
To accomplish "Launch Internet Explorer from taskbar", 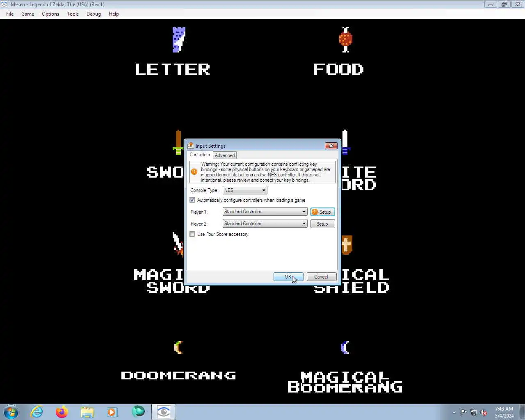I will pyautogui.click(x=37, y=412).
